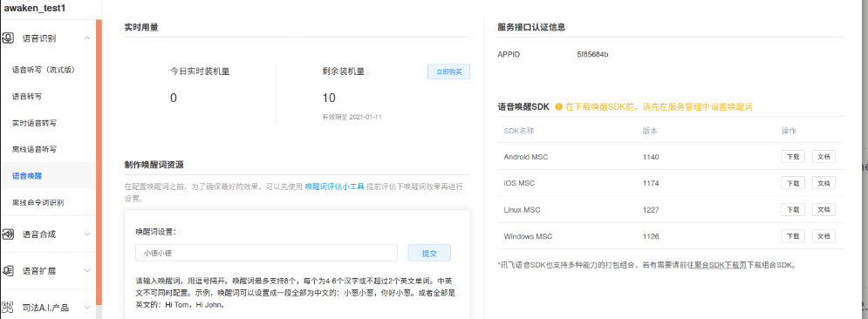The height and width of the screenshot is (319, 868).
Task: Click the 剩余装机量 value 10
Action: [x=329, y=98]
